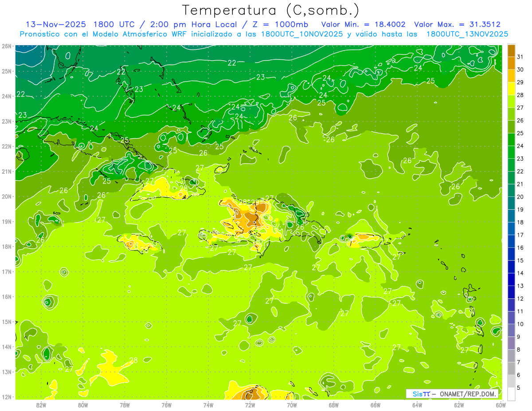Image resolution: width=532 pixels, height=411 pixels.
Task: Click the '2:00 pm Hora Local' text
Action: [196, 24]
